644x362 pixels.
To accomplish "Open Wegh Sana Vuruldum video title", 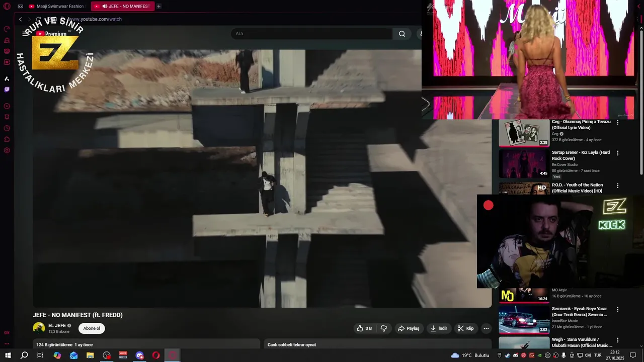I will click(582, 342).
